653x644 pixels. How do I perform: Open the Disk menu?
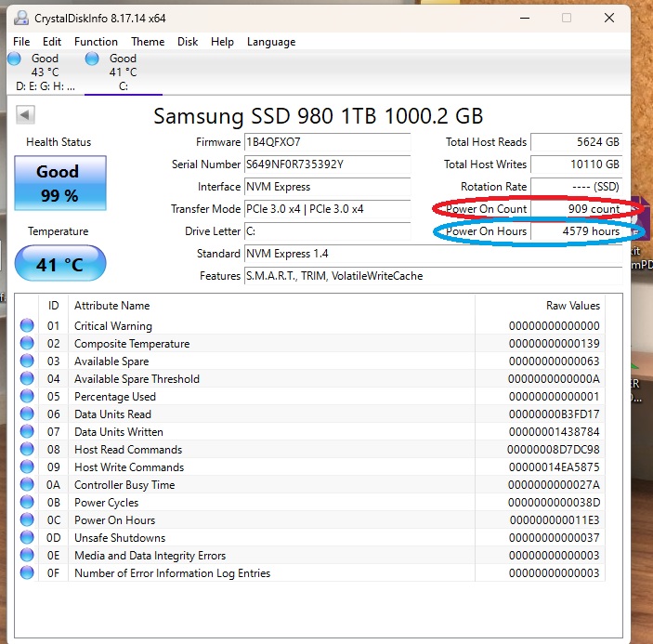click(188, 42)
